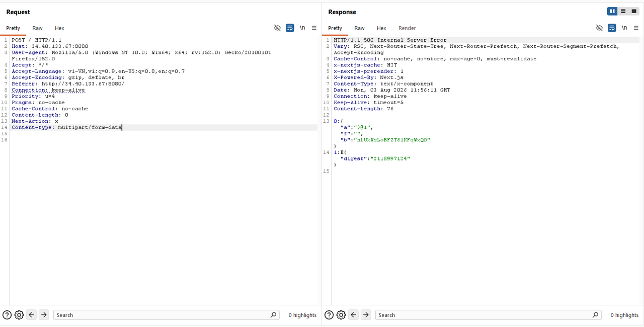Screen dimensions: 644x327
Task: Click the "b" value string in response body
Action: [x=392, y=140]
